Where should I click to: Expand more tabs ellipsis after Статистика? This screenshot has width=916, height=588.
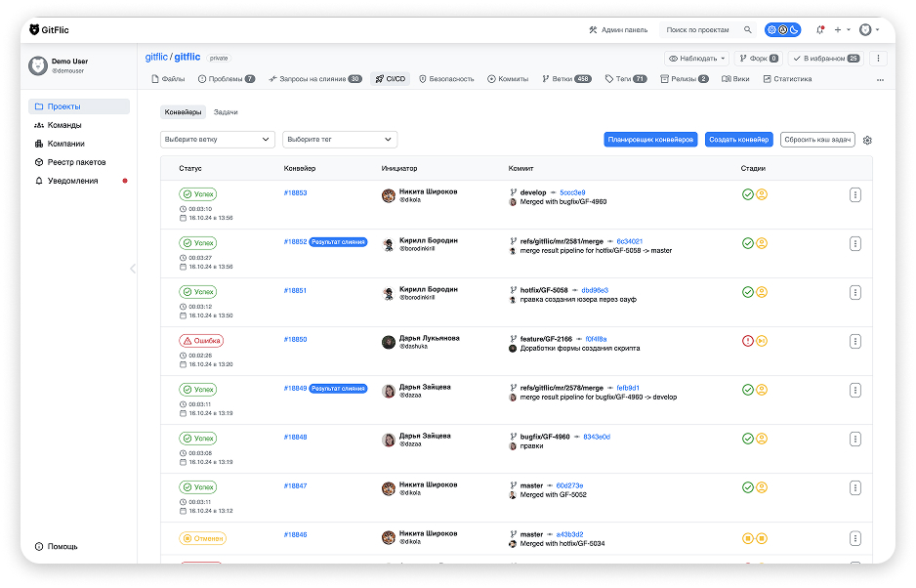(881, 79)
